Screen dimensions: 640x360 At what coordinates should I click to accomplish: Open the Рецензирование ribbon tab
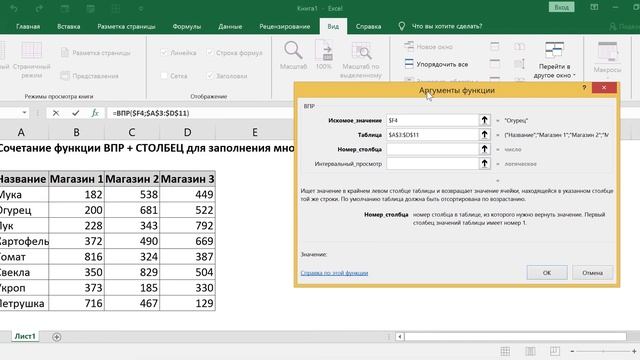284,26
